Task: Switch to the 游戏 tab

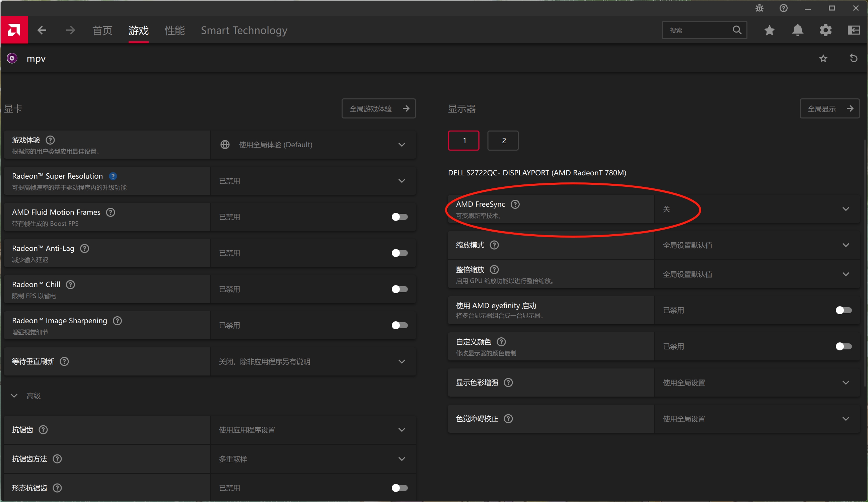Action: click(138, 30)
